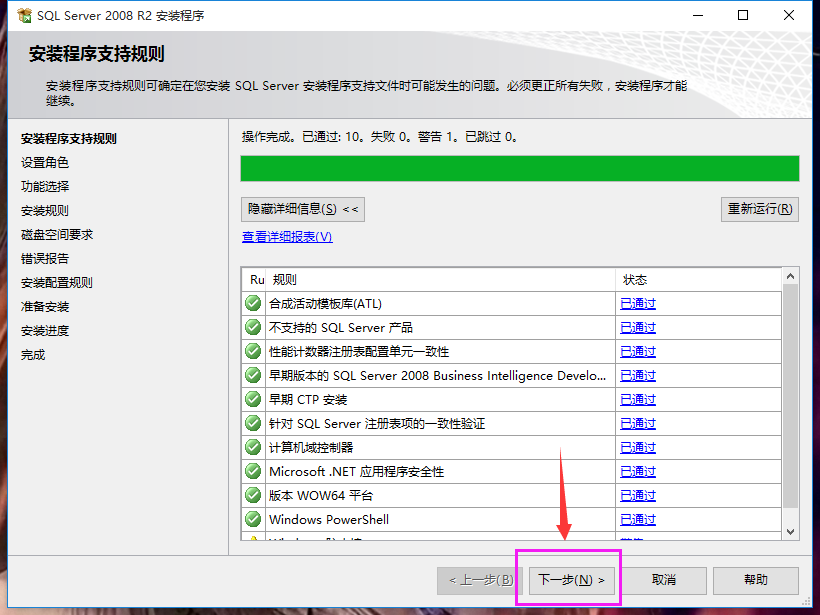The image size is (820, 615).
Task: Click the 取消 cancel button
Action: point(664,580)
